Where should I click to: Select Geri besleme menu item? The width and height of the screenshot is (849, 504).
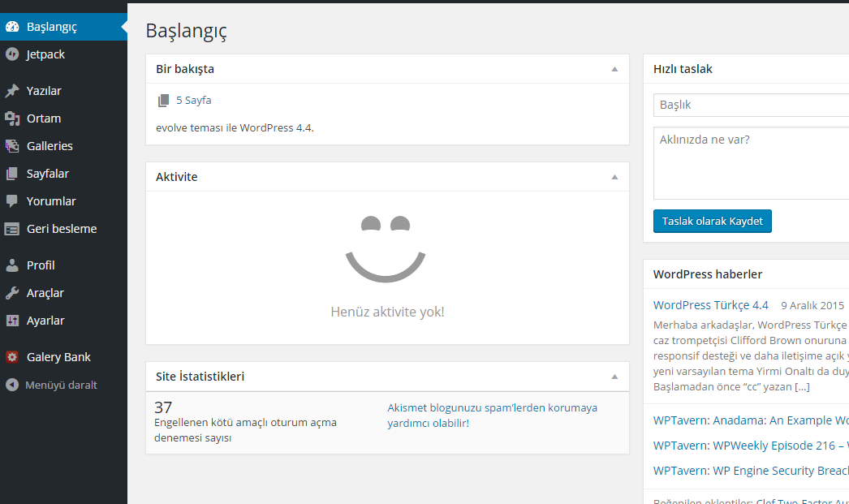click(63, 228)
